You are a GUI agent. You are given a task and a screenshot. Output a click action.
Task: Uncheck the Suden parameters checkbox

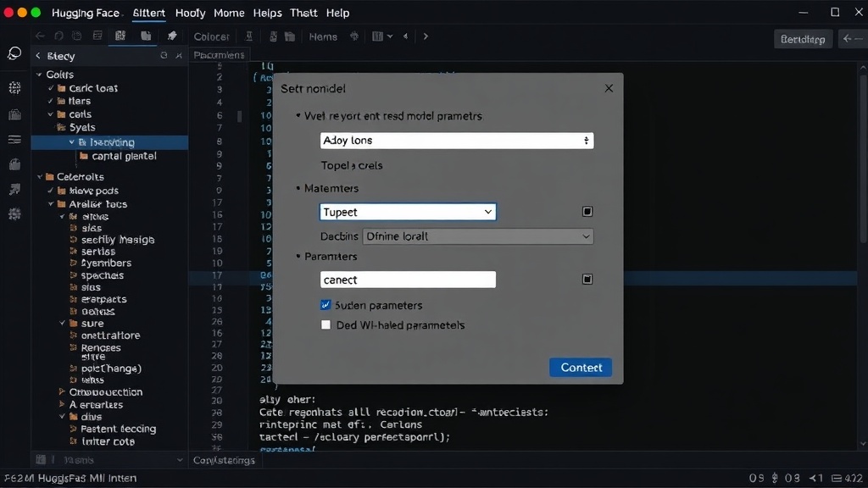click(x=325, y=305)
